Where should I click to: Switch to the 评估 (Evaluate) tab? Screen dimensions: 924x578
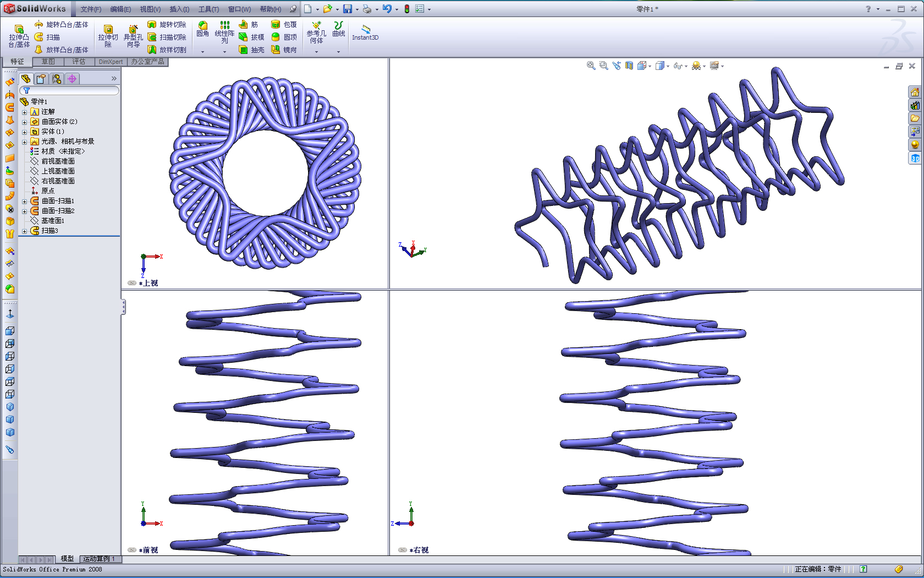pyautogui.click(x=79, y=62)
